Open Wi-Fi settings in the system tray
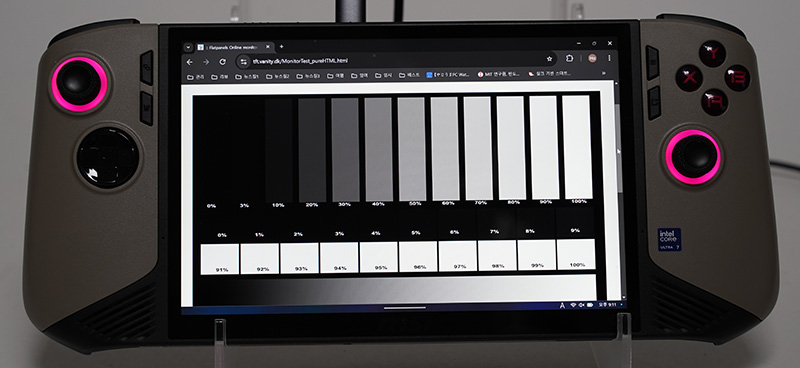The height and width of the screenshot is (368, 800). 573,305
